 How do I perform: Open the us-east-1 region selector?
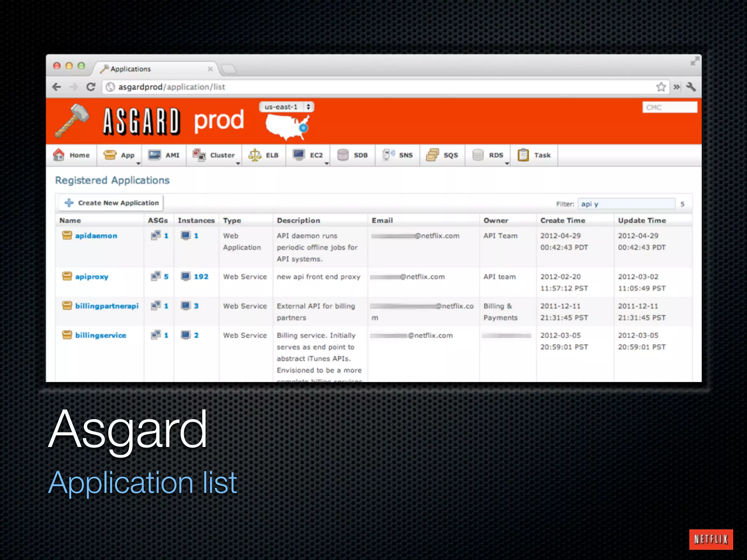287,107
